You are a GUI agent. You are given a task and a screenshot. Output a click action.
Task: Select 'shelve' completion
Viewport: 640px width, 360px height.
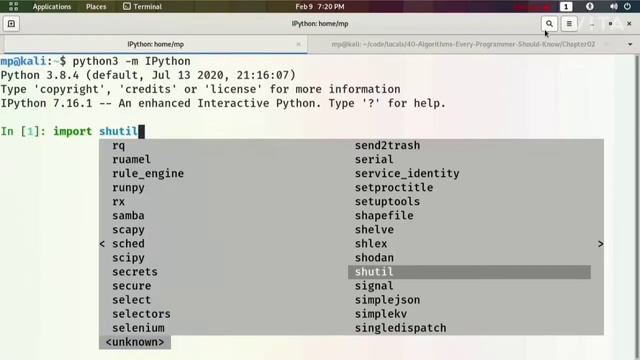(x=374, y=230)
